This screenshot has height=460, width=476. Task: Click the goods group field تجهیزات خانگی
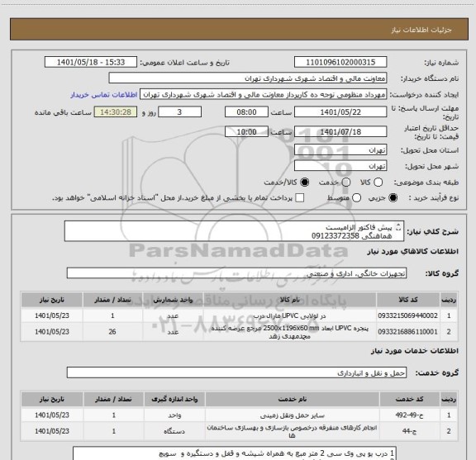click(x=236, y=273)
